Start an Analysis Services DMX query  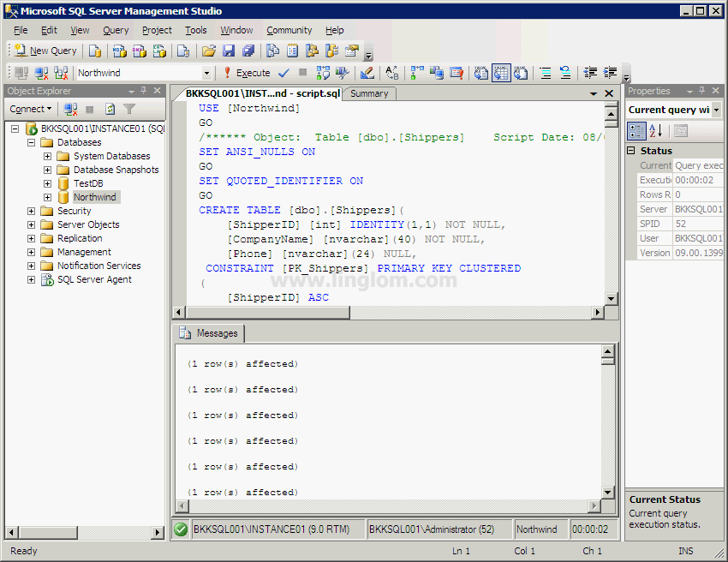pos(140,51)
